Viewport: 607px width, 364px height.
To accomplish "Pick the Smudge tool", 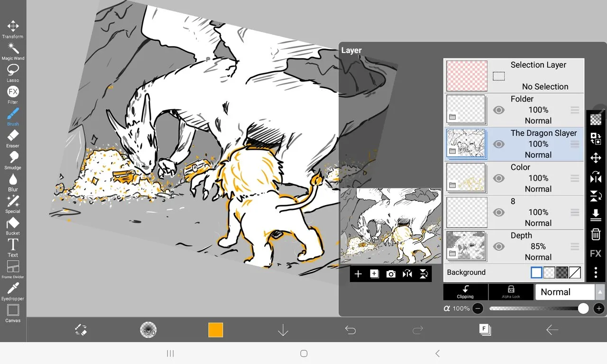I will (x=13, y=160).
